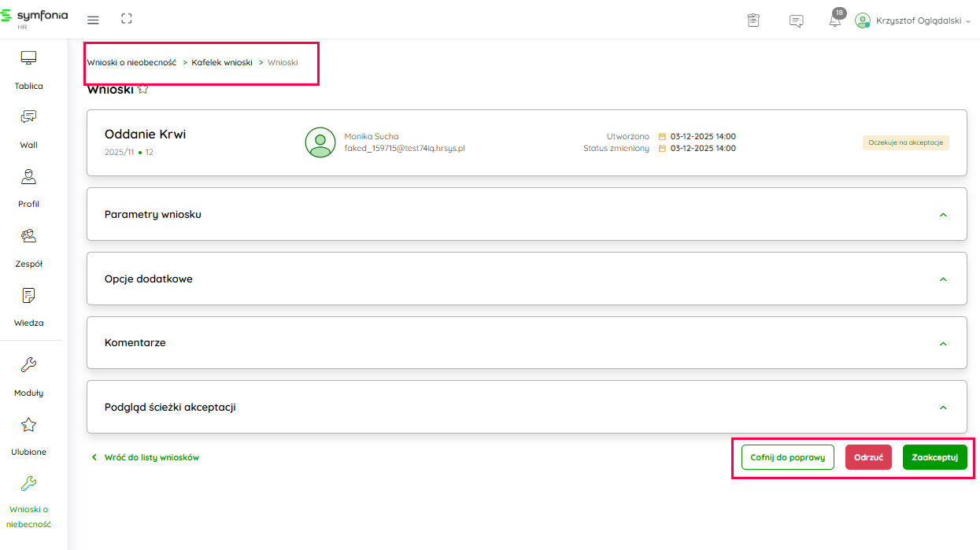Open Zespół in the sidebar

point(29,247)
